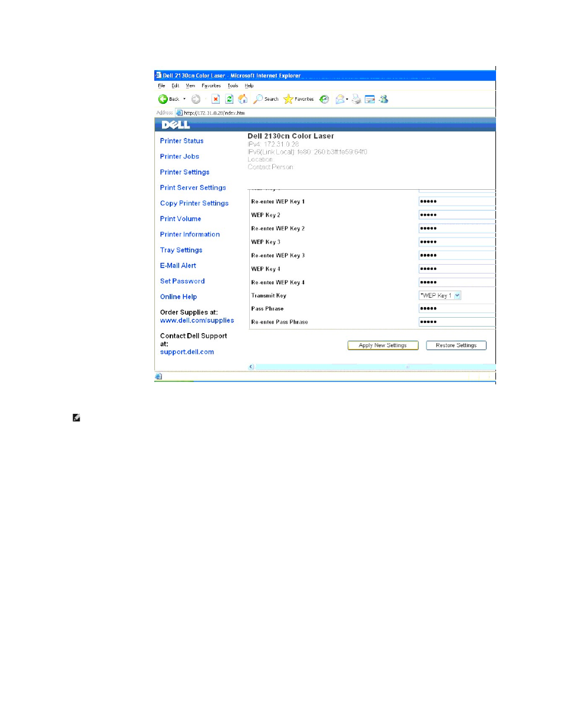Click the Re-enter WEP Key 1 field
Viewport: 562px width, 728px height.
pyautogui.click(x=457, y=202)
